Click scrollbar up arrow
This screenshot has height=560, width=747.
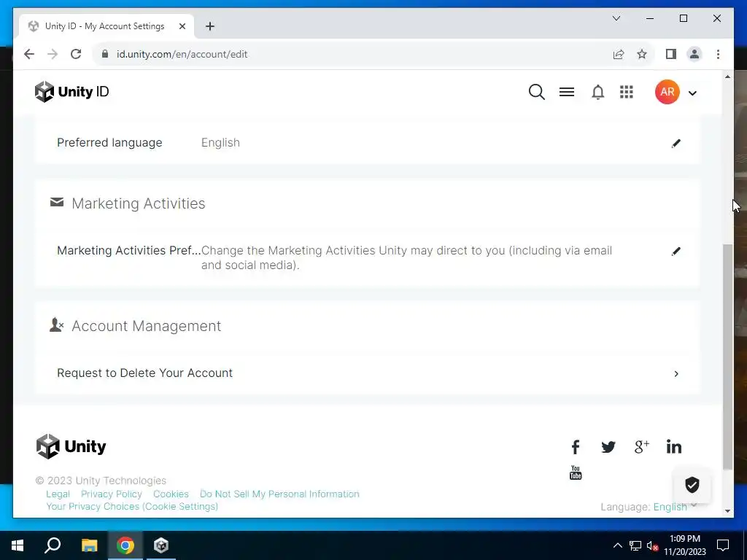(x=727, y=77)
